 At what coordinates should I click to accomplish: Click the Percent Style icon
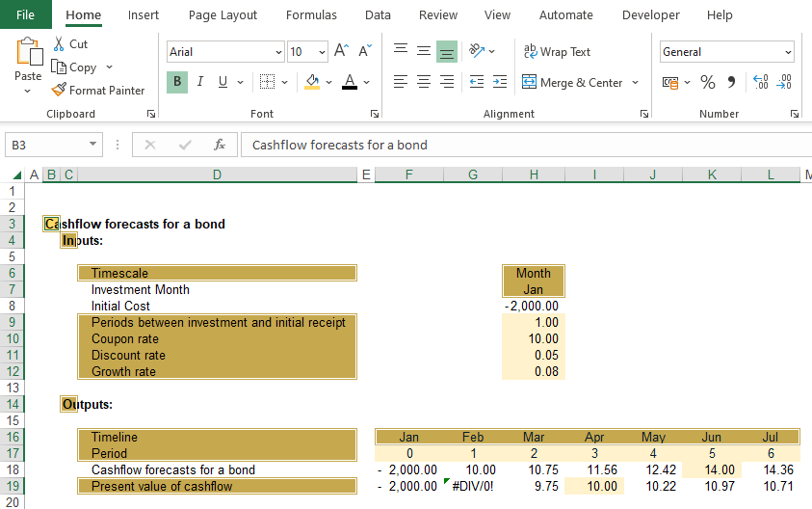click(708, 83)
